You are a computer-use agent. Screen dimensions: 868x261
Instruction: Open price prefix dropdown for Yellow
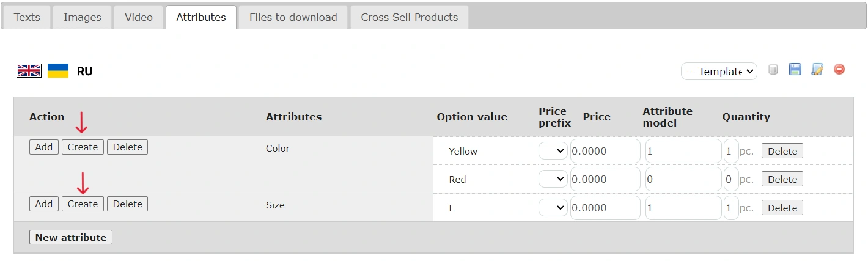(553, 151)
